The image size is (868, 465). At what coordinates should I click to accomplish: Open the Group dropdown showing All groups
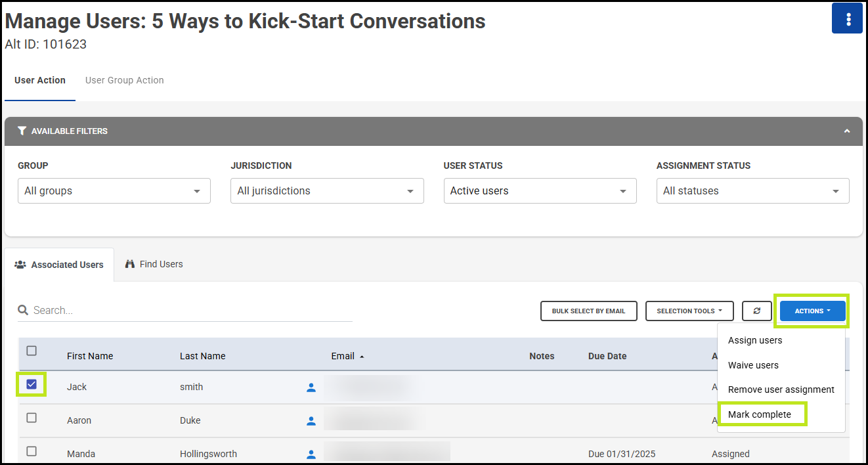pyautogui.click(x=114, y=191)
